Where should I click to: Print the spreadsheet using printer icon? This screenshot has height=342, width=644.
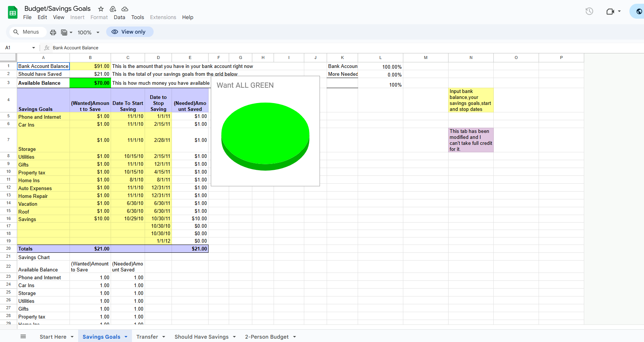coord(53,32)
